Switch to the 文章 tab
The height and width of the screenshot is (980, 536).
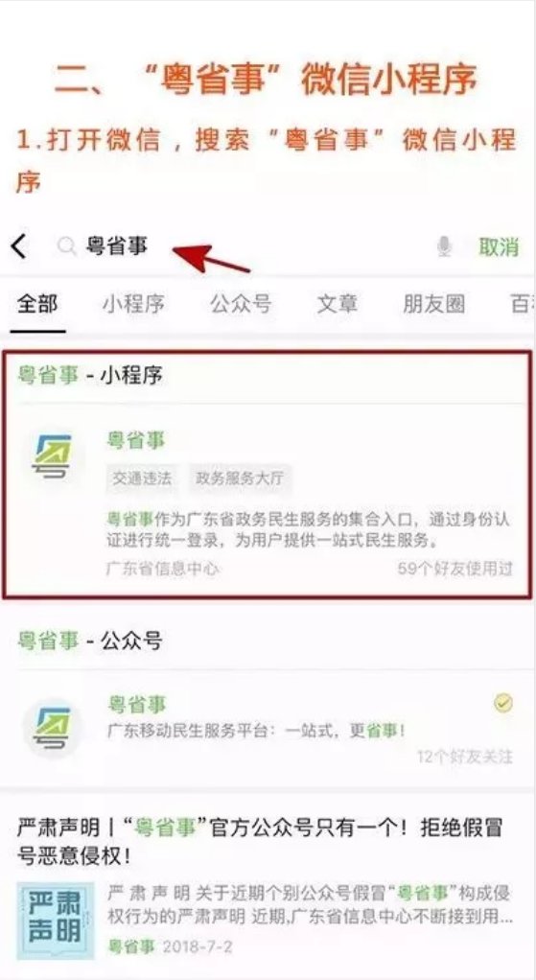(338, 304)
